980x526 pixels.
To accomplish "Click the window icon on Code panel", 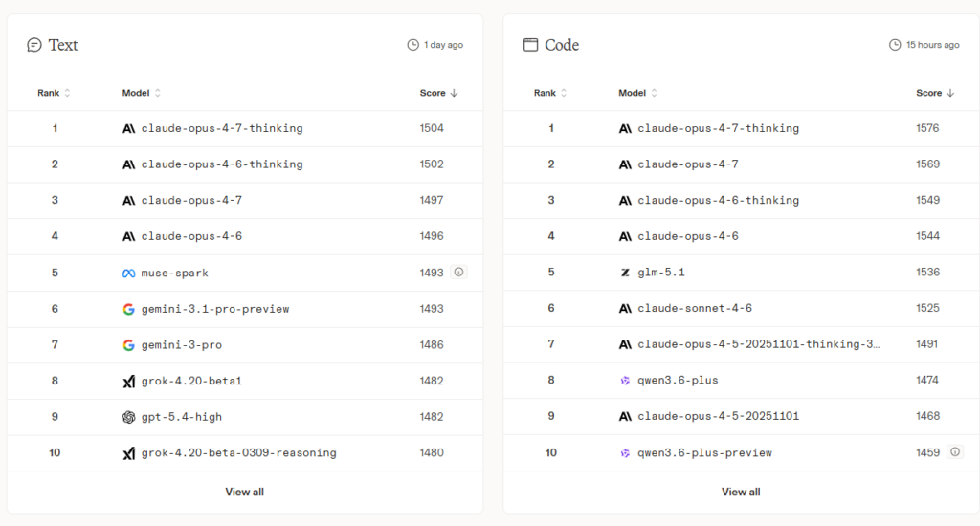I will (530, 45).
